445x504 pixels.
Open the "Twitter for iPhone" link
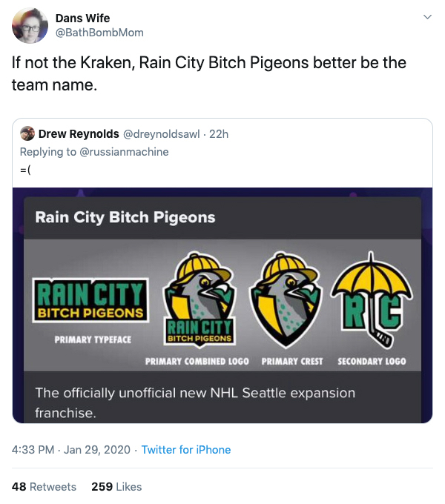coord(186,450)
